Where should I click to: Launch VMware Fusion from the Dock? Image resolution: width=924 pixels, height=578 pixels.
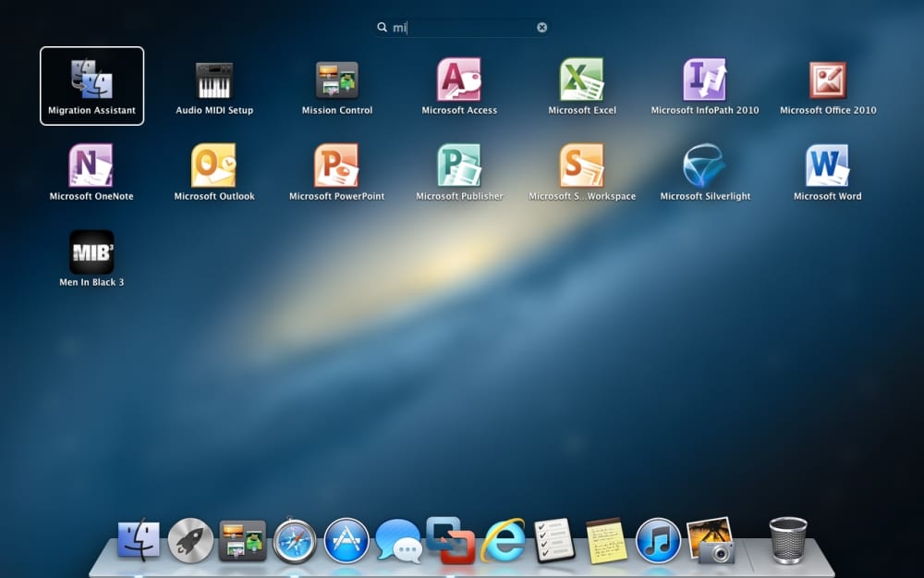click(x=450, y=540)
